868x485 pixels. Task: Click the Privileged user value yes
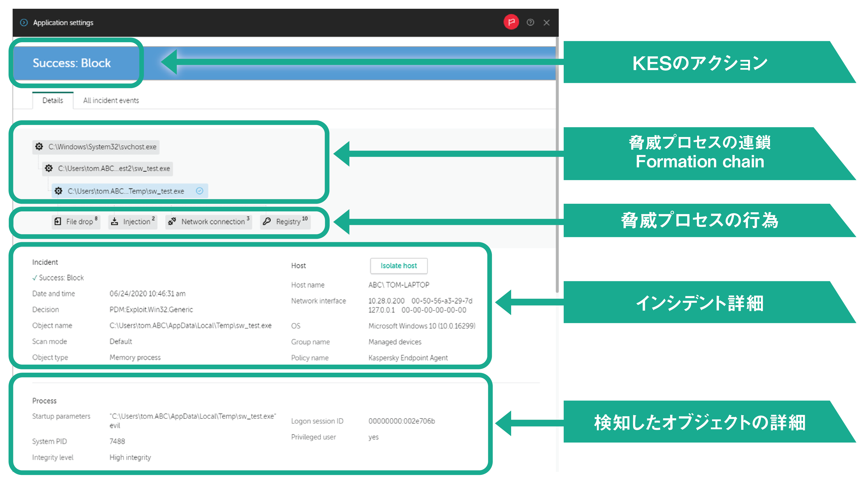point(373,437)
